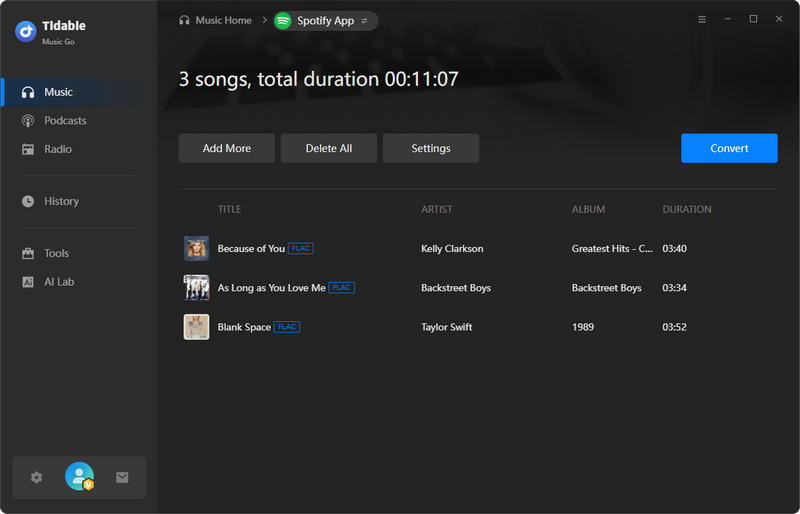The height and width of the screenshot is (514, 800).
Task: Open conversion History
Action: [78, 201]
